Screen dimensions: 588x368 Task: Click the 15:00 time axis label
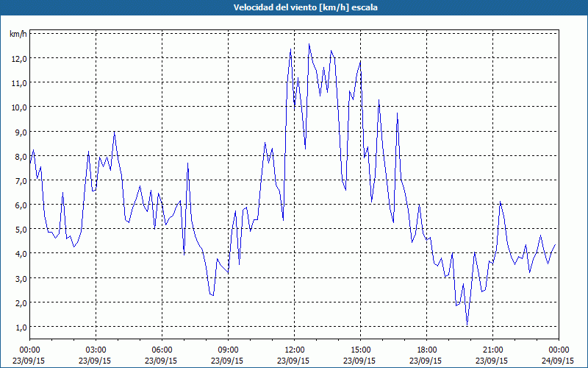[x=361, y=350]
